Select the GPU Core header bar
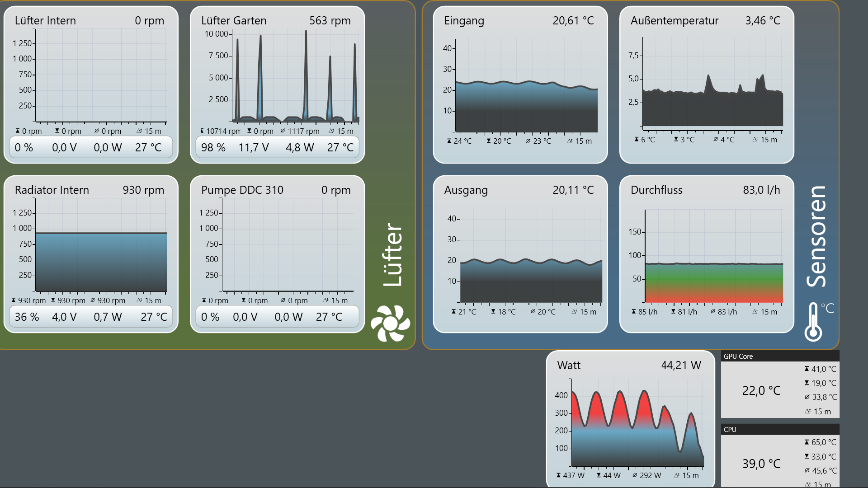The height and width of the screenshot is (488, 868). (x=779, y=356)
